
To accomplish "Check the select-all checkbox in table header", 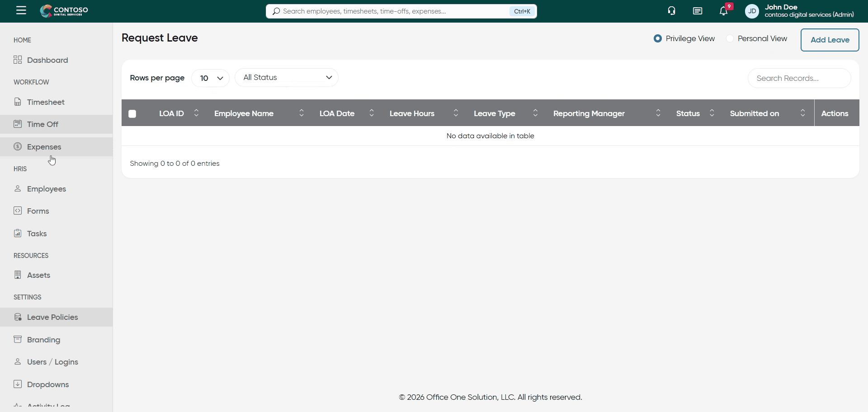I will pos(132,114).
